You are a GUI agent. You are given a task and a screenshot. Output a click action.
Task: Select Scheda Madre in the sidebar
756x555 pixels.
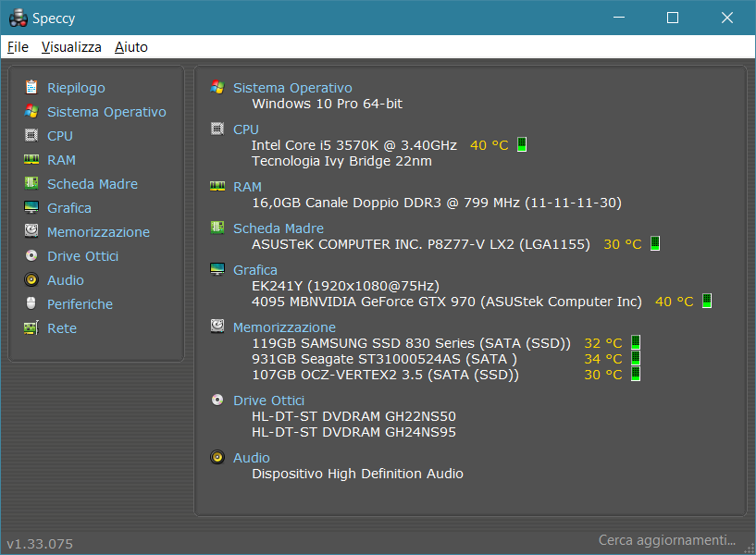point(93,184)
